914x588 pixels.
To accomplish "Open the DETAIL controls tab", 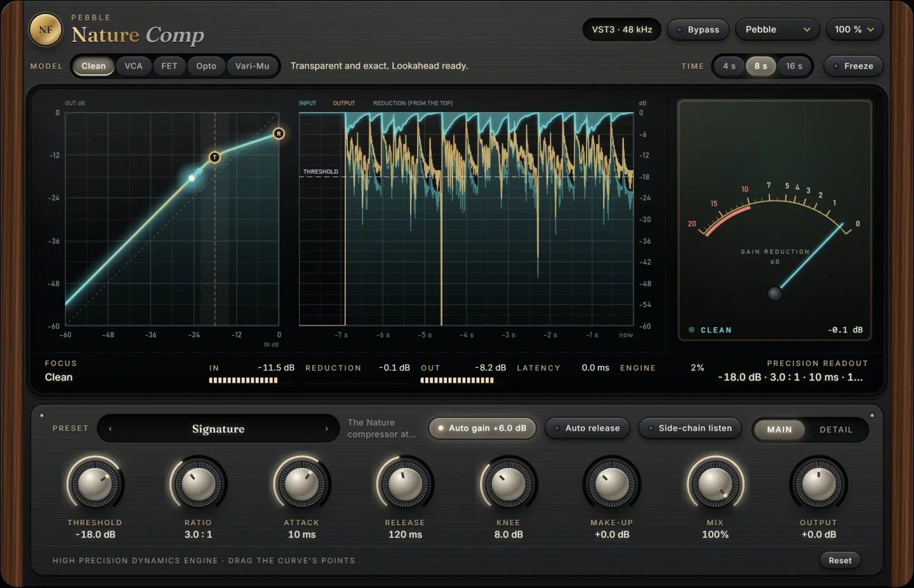I will tap(836, 429).
